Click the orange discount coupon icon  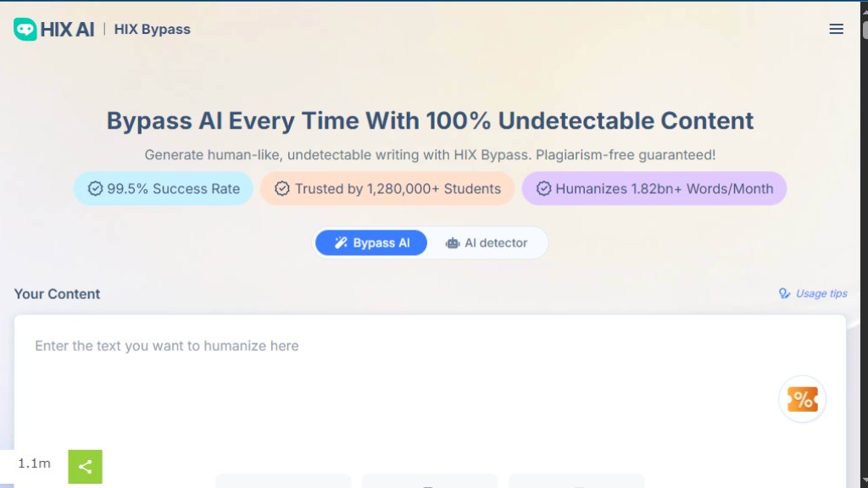[802, 399]
